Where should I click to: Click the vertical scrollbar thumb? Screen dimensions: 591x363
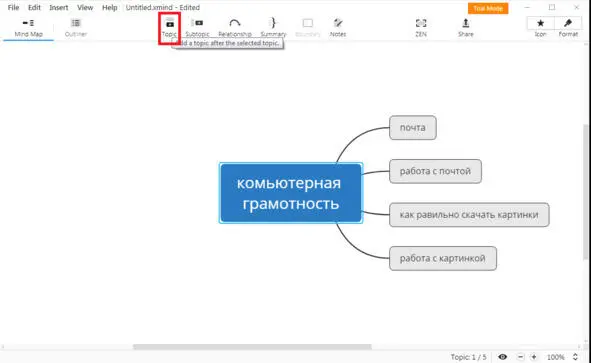pyautogui.click(x=585, y=192)
